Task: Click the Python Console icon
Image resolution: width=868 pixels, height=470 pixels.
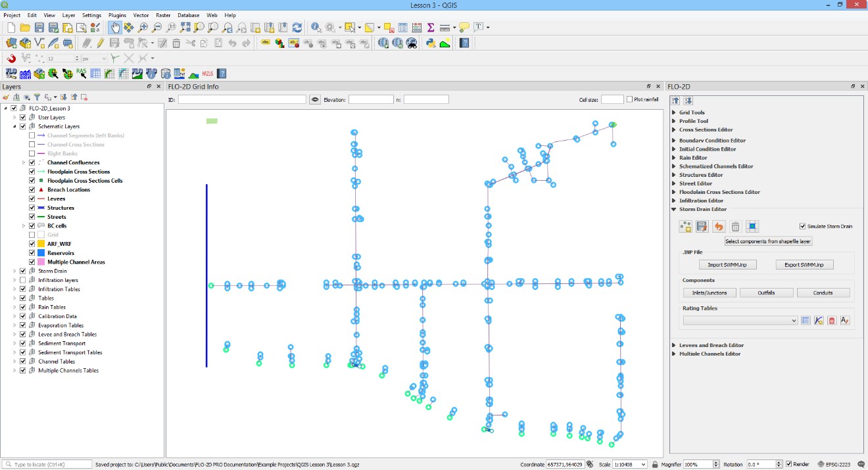Action: (x=431, y=43)
